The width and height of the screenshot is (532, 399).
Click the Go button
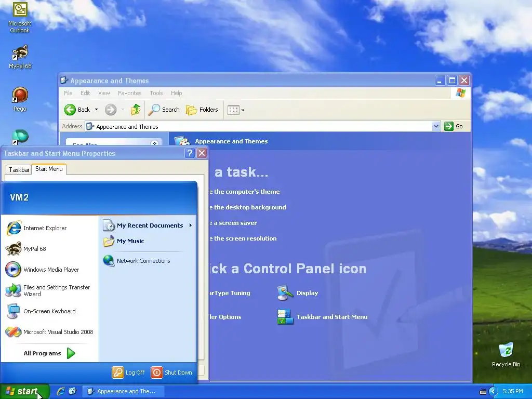[454, 126]
